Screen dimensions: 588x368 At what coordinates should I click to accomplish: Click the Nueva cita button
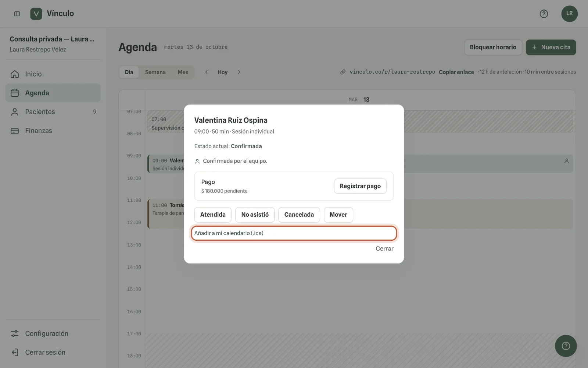point(551,47)
